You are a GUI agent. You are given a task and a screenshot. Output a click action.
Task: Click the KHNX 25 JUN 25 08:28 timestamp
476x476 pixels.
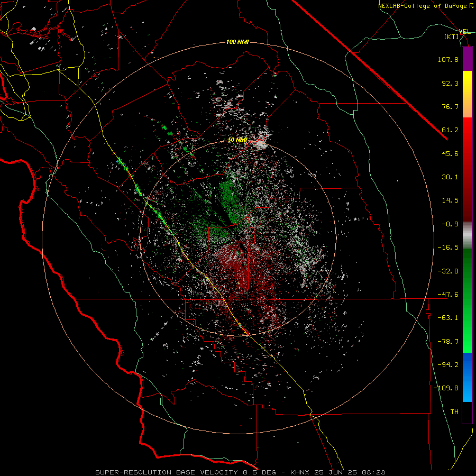point(338,472)
